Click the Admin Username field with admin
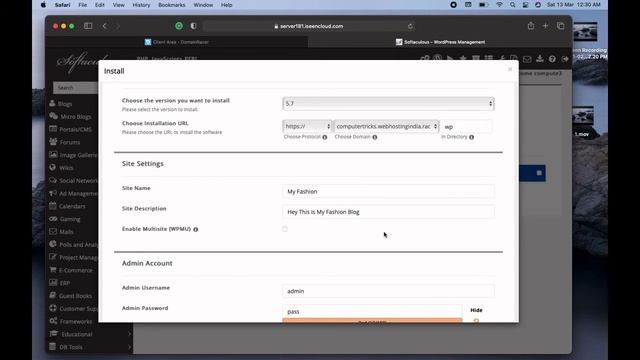The width and height of the screenshot is (640, 360). 388,291
